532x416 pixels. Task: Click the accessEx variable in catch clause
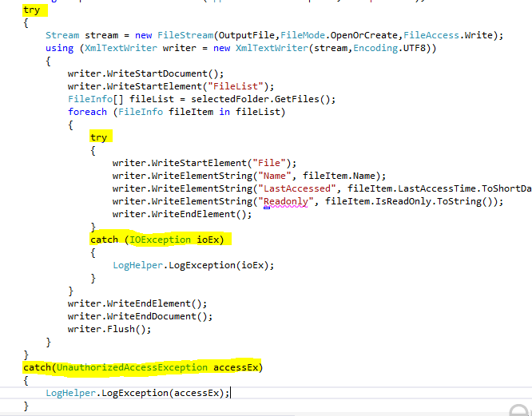click(236, 367)
